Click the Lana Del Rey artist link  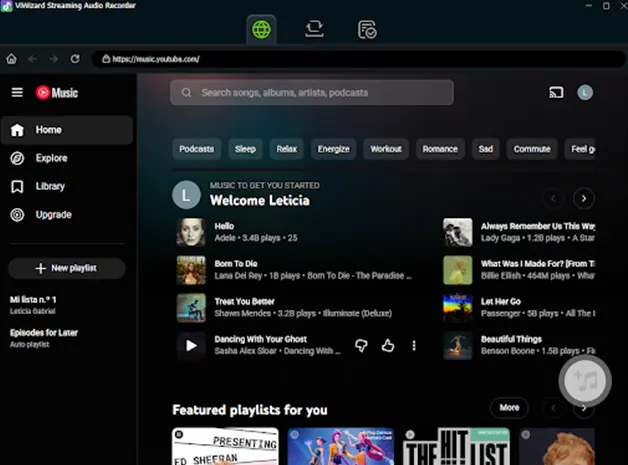point(238,276)
